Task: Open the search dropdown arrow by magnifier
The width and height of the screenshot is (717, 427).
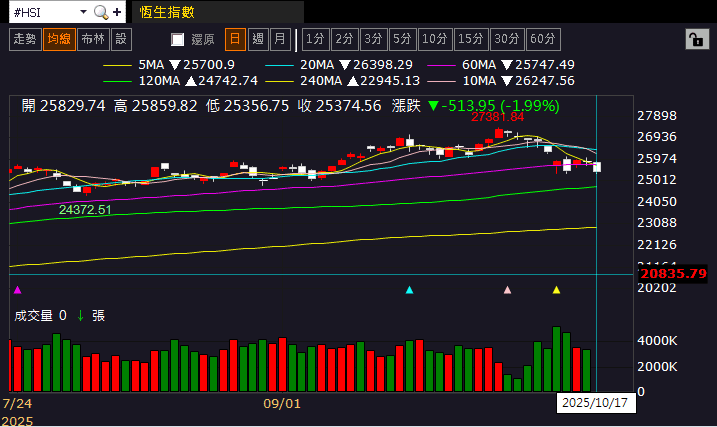Action: (109, 13)
